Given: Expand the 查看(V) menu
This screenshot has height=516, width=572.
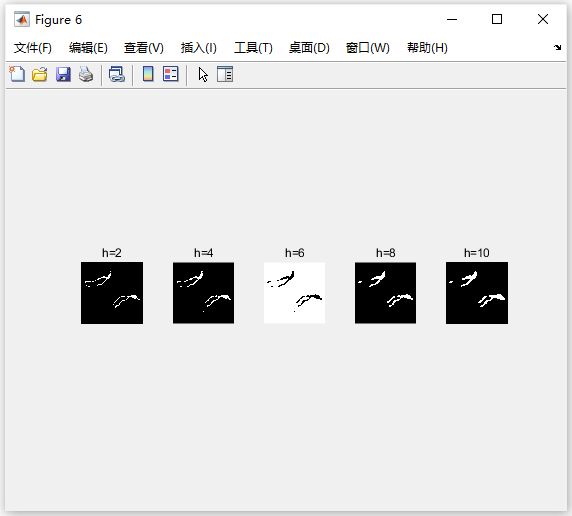Looking at the screenshot, I should 143,47.
